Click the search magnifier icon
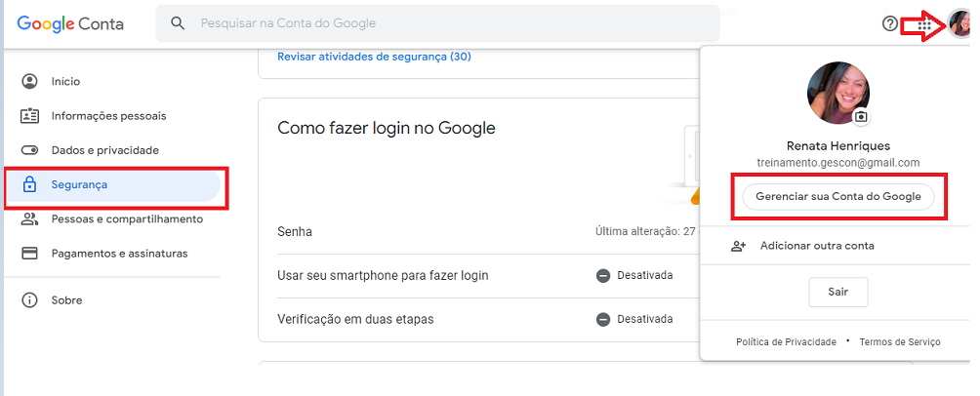 (x=178, y=23)
